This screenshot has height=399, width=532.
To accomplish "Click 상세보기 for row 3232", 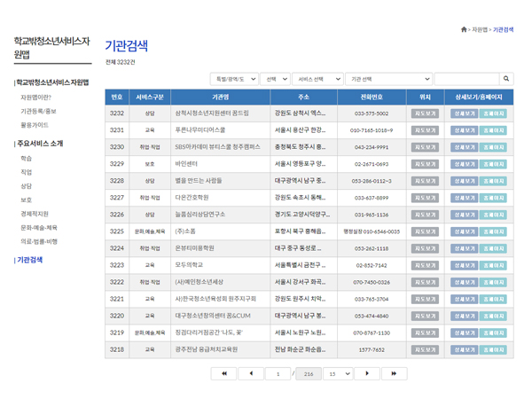I will click(465, 113).
